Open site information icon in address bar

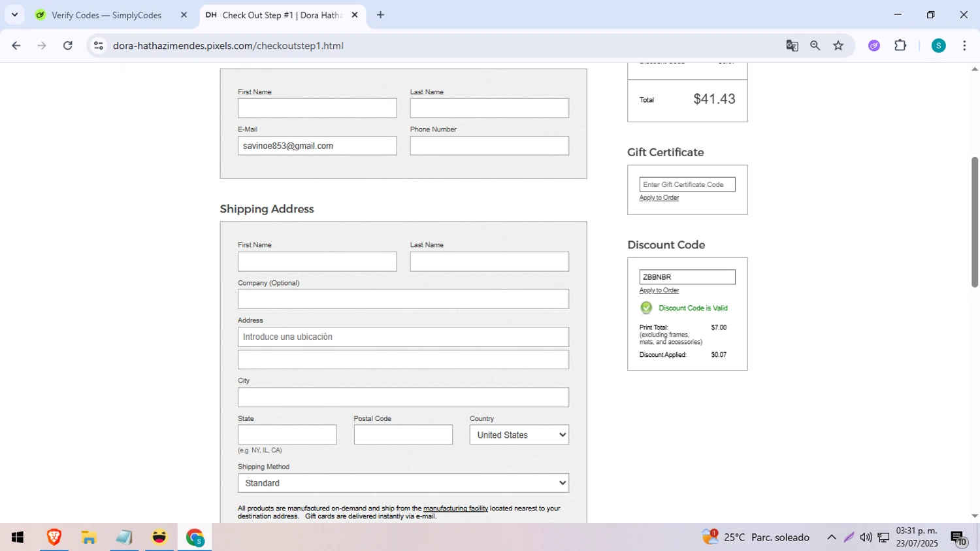99,46
